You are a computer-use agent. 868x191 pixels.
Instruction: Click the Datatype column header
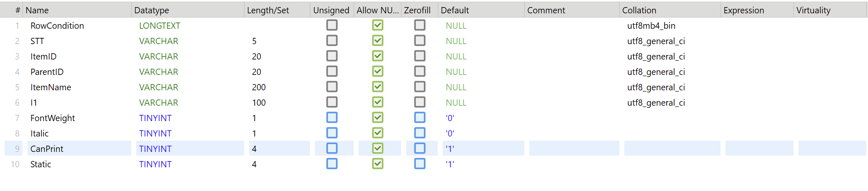pos(152,10)
